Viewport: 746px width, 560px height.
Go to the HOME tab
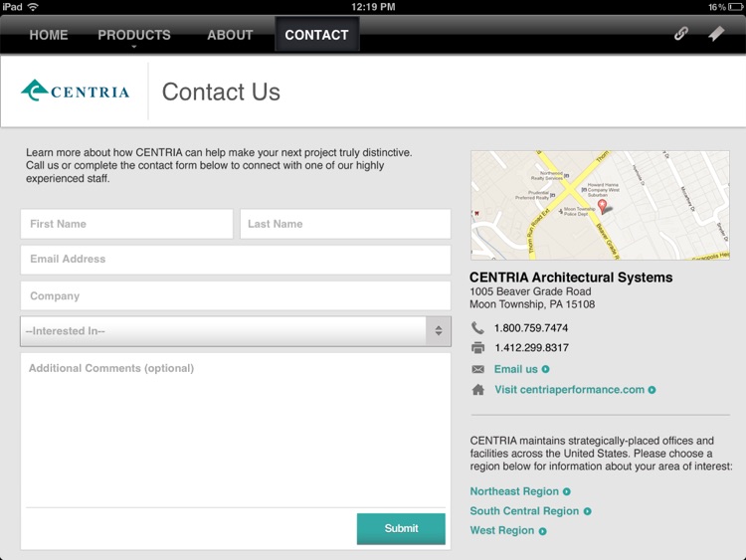[49, 35]
